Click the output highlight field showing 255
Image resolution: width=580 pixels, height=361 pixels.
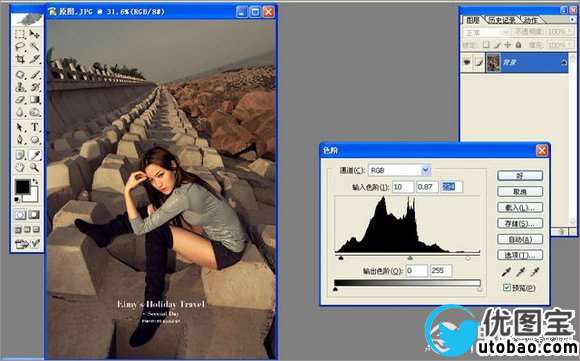tap(441, 271)
